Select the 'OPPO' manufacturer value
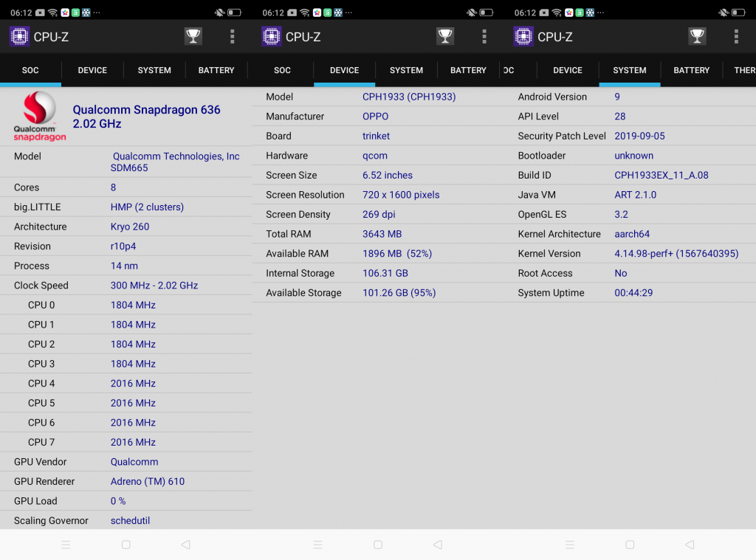The width and height of the screenshot is (756, 560). pos(375,117)
